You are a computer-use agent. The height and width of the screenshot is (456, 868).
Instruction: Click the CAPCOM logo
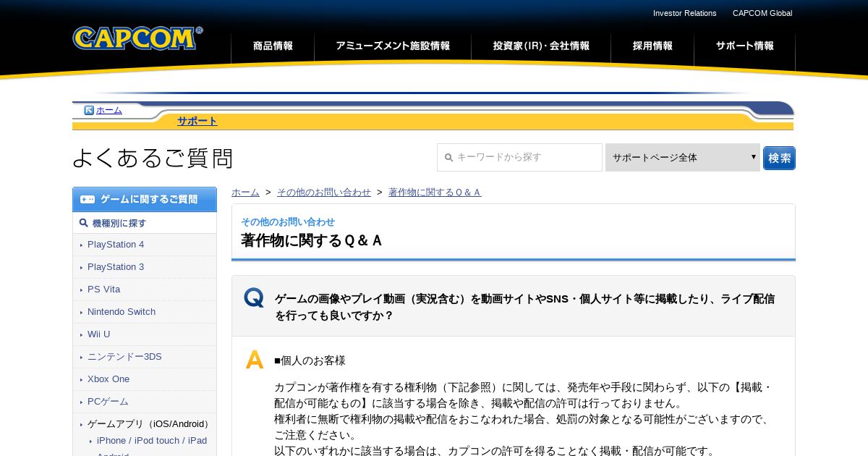pos(137,38)
